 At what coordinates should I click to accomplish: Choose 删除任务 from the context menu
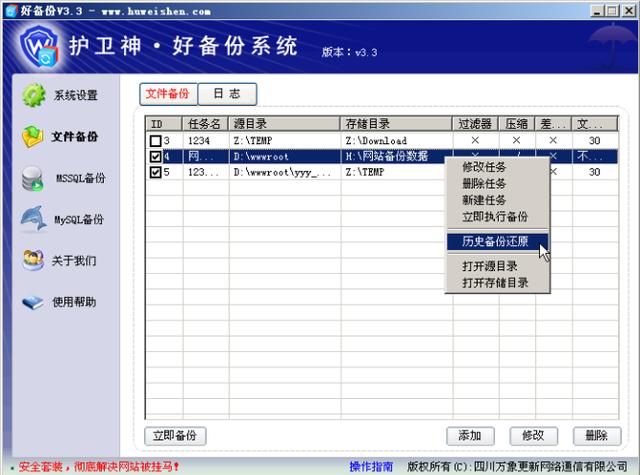tap(484, 184)
